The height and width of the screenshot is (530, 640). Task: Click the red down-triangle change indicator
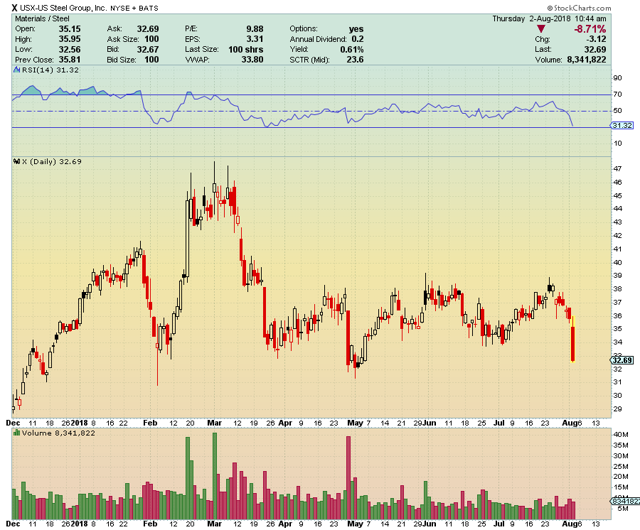[x=541, y=29]
